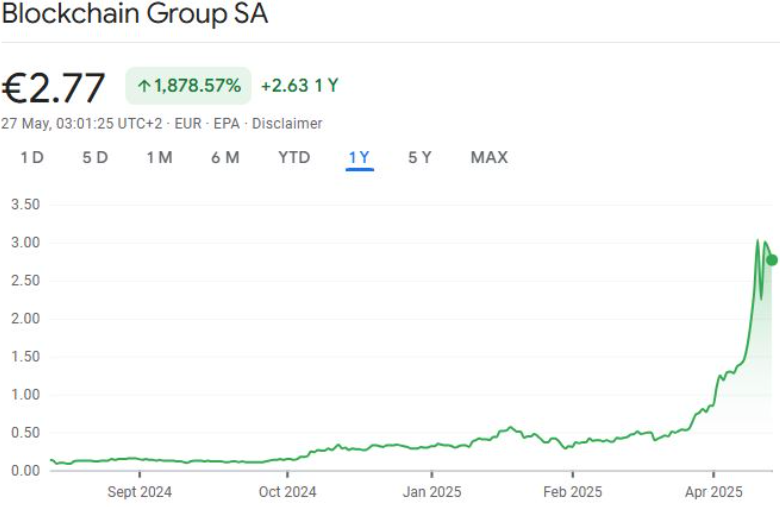Click the Blockchain Group SA title

tap(135, 16)
